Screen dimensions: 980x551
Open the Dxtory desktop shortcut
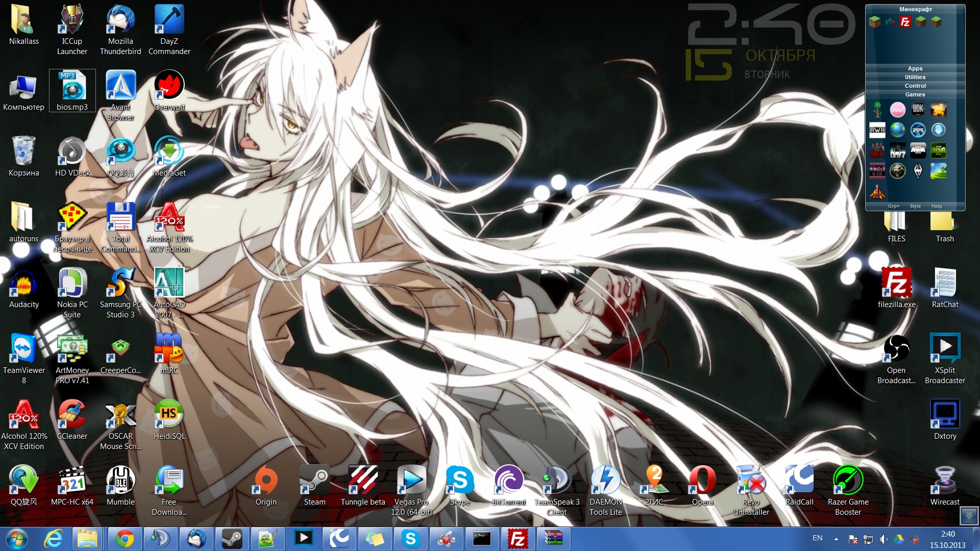(x=945, y=419)
